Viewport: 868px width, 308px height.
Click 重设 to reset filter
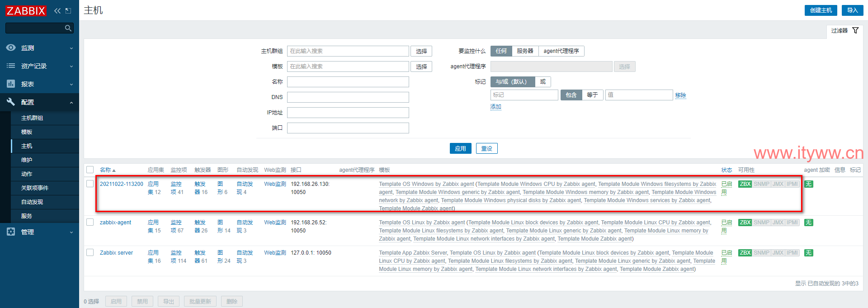point(487,148)
